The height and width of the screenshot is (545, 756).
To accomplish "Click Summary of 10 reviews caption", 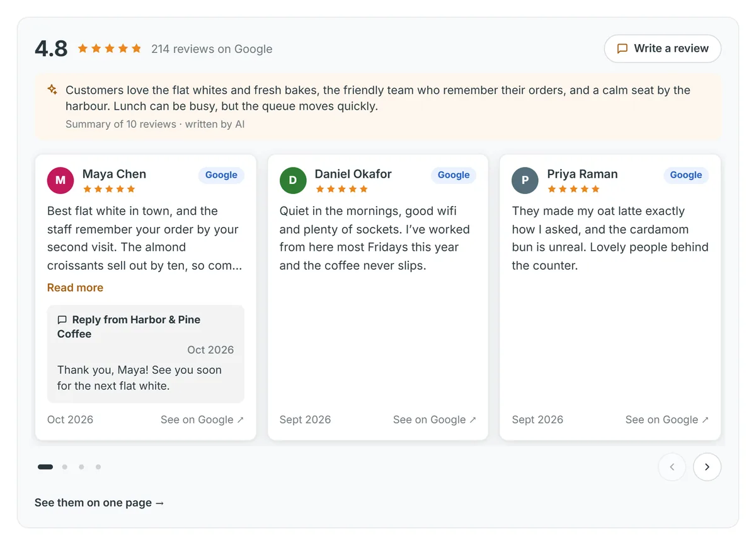I will coord(155,124).
